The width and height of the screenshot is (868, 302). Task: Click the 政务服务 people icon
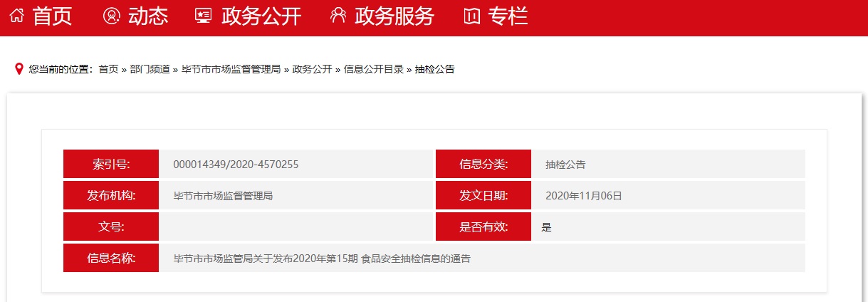[x=338, y=16]
